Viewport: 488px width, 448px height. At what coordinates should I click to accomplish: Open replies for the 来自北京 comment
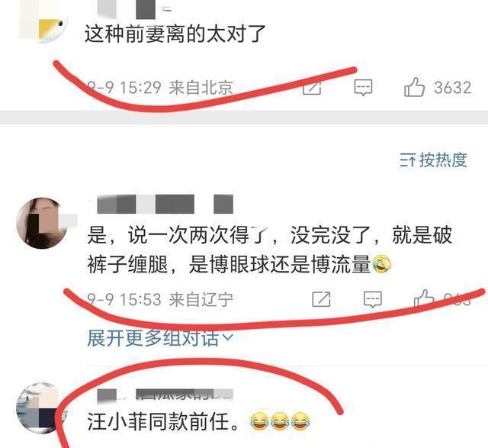tap(363, 87)
